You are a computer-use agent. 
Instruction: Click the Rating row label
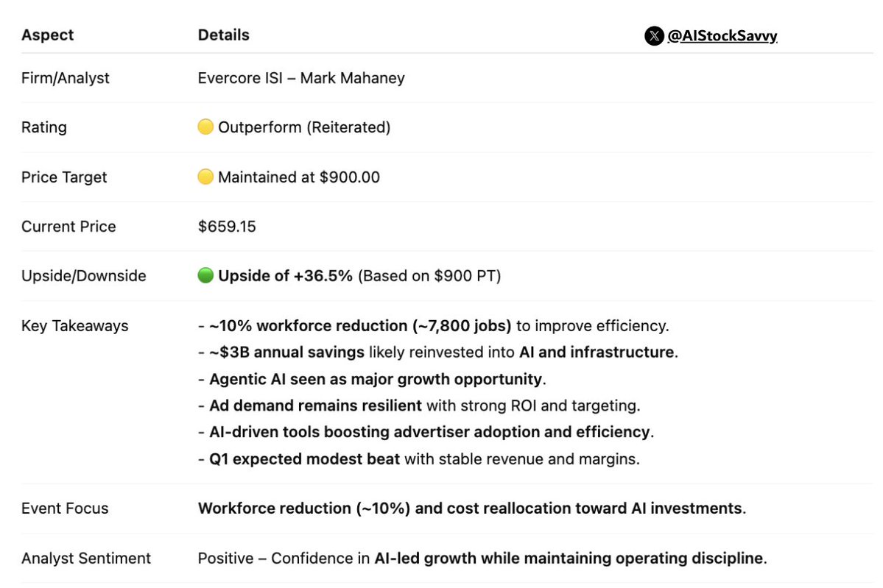pyautogui.click(x=44, y=127)
